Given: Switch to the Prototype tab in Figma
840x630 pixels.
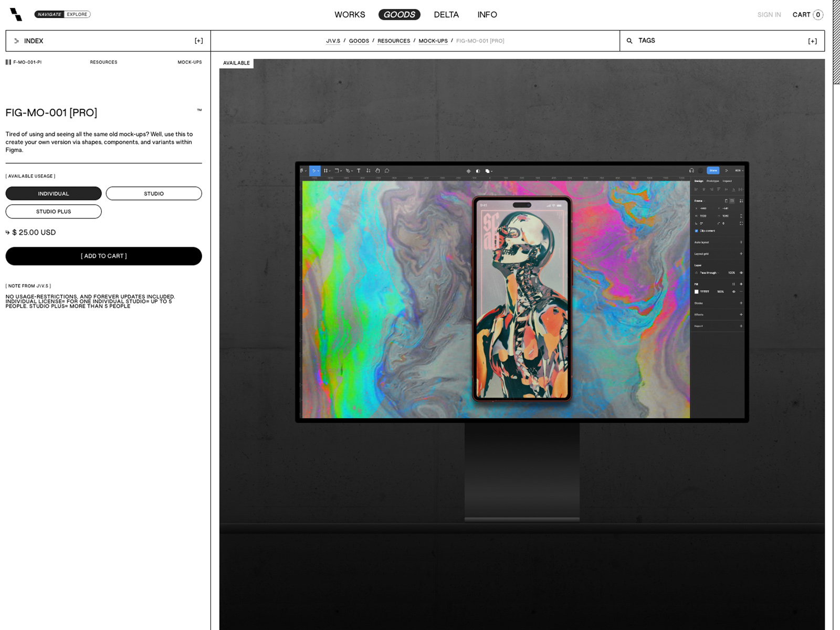Looking at the screenshot, I should (712, 181).
